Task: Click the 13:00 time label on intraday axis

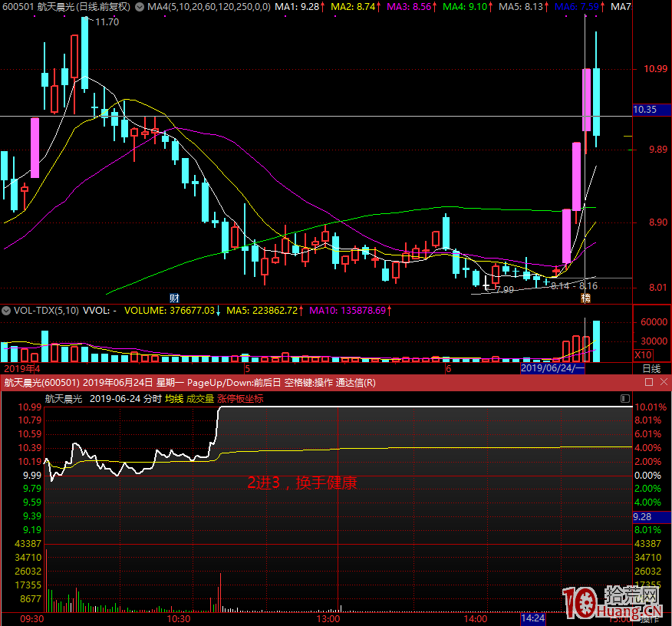Action: pyautogui.click(x=328, y=619)
